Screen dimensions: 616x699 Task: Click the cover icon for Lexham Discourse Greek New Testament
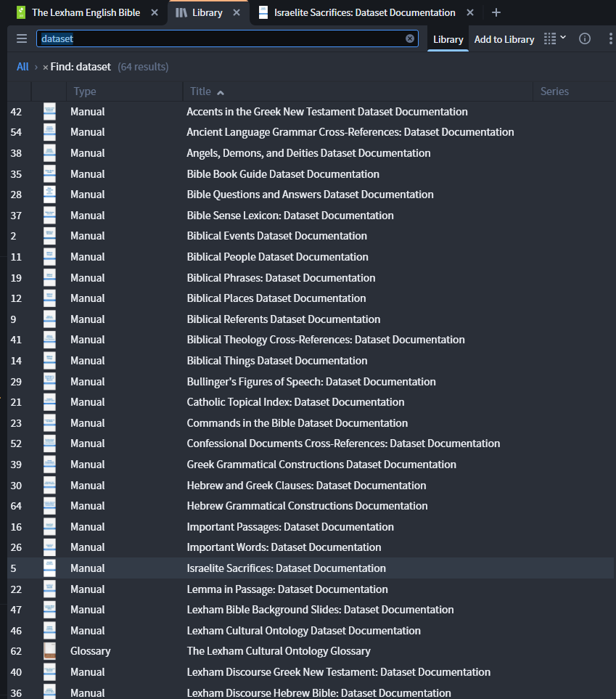[49, 672]
